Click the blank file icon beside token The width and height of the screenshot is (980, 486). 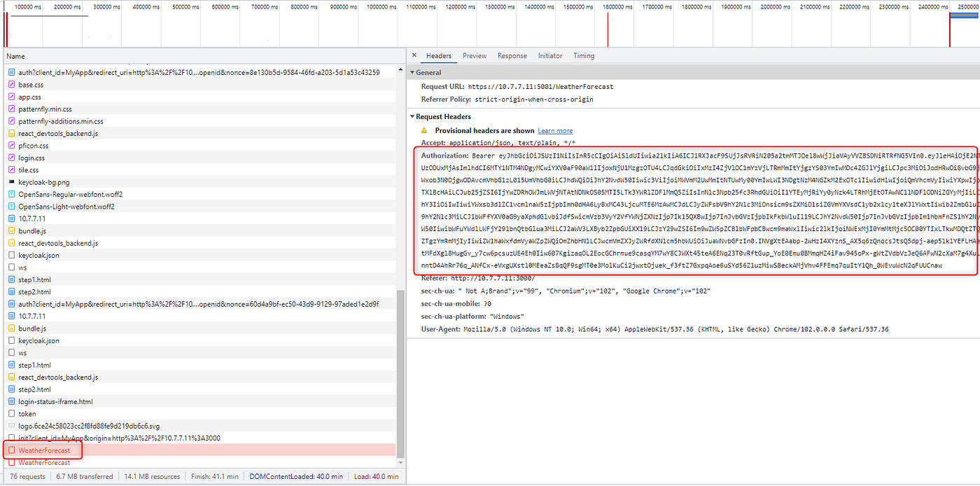coord(11,414)
